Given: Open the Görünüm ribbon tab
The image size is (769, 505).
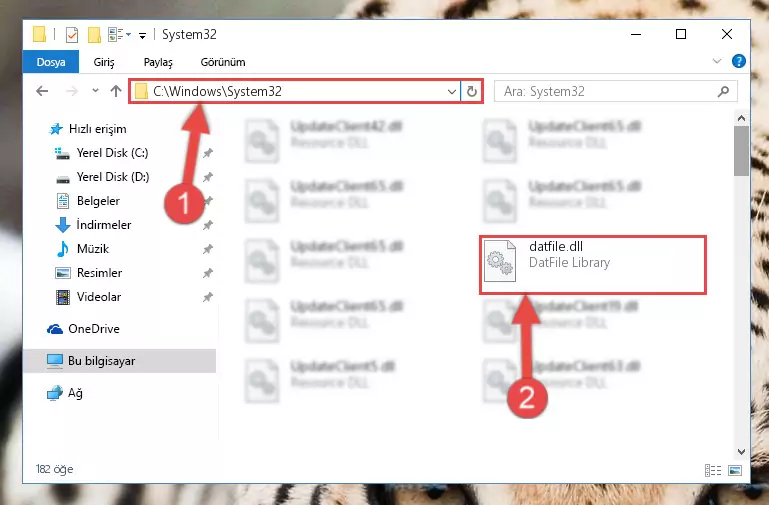Looking at the screenshot, I should [x=223, y=62].
